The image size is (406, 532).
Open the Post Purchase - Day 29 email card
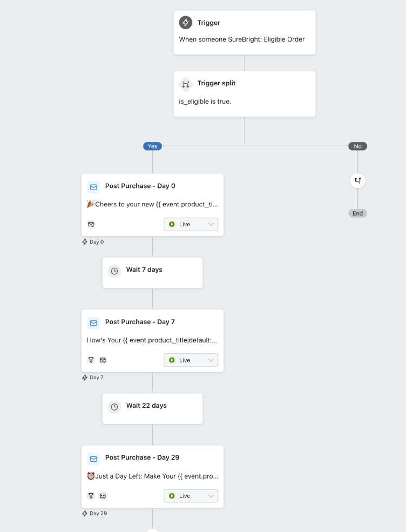click(x=152, y=476)
